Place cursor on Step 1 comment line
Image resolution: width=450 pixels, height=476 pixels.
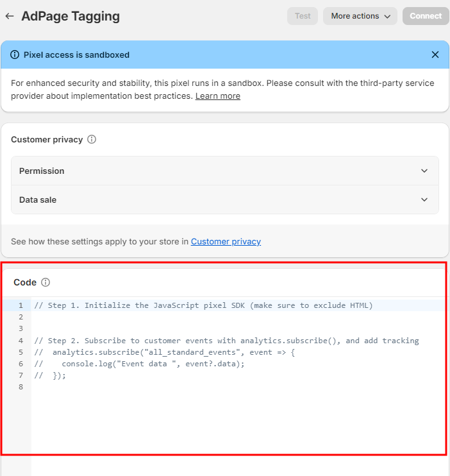click(203, 305)
